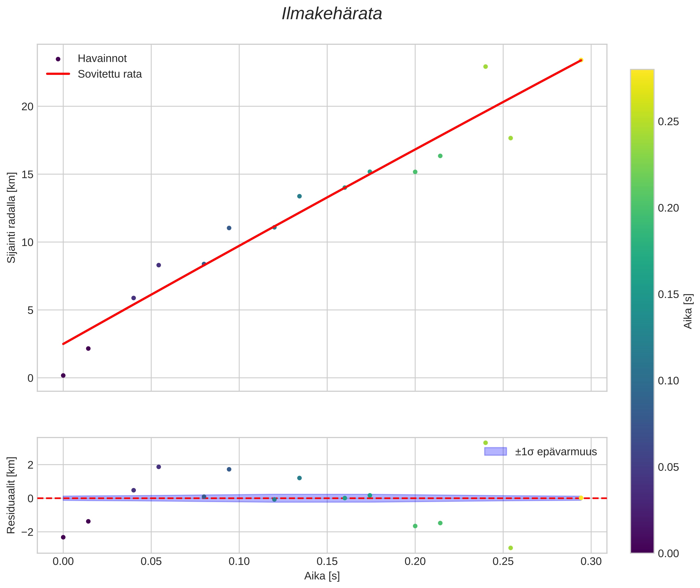Click the residual point at time zero
Screen dimensions: 700x588
point(63,537)
